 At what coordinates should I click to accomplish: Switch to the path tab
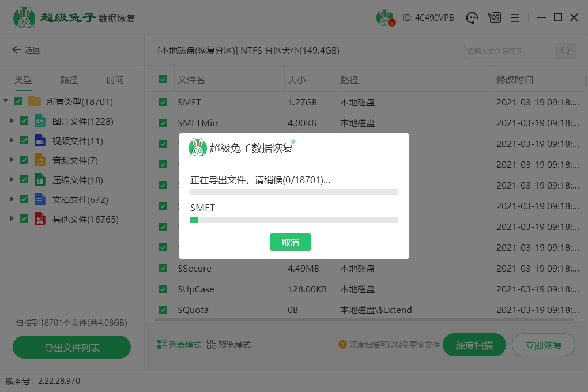(69, 80)
